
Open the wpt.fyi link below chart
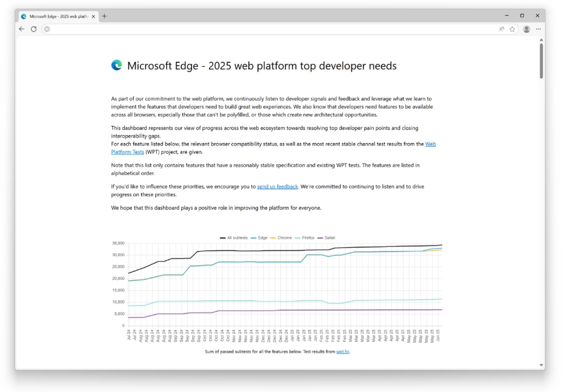click(342, 351)
